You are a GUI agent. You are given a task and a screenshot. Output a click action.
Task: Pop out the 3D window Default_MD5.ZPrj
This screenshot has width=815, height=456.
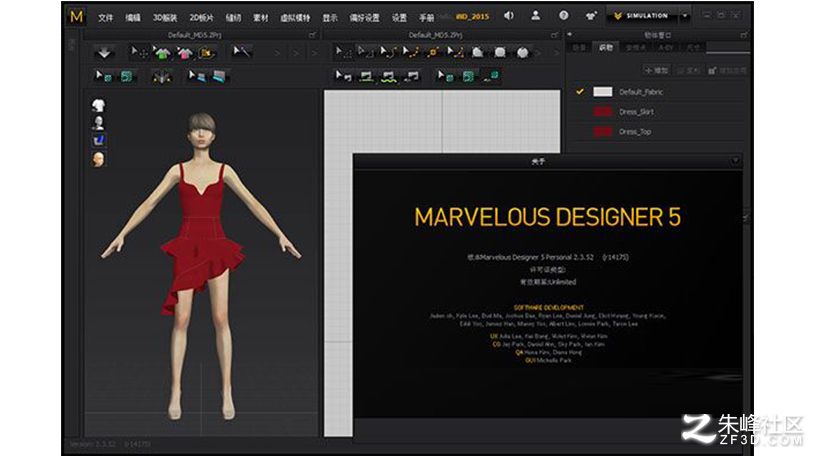312,35
